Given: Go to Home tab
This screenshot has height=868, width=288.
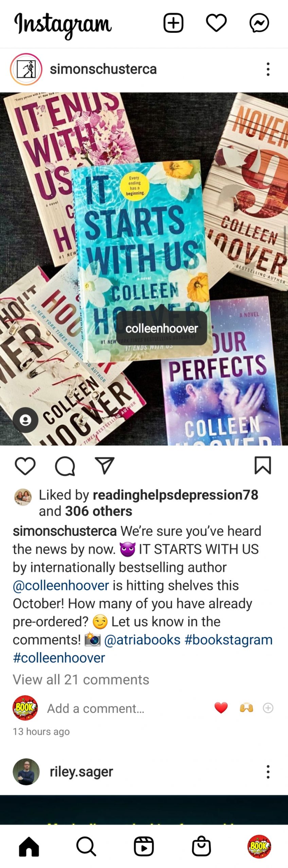Looking at the screenshot, I should pos(29,846).
